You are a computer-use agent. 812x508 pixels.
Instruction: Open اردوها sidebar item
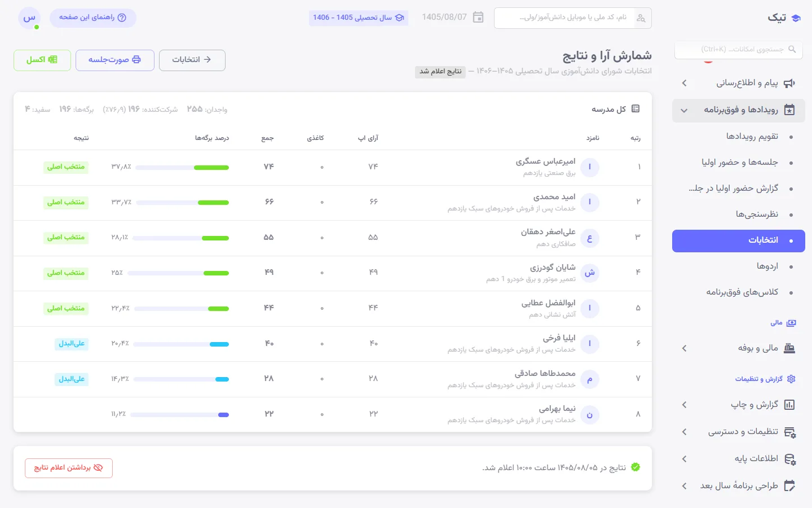click(739, 266)
